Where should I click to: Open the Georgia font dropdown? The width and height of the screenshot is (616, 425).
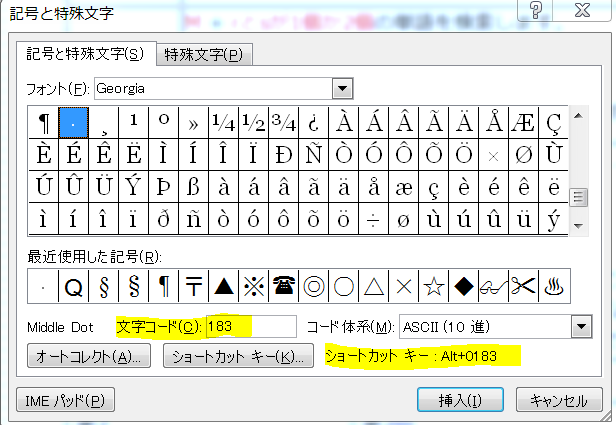(344, 88)
